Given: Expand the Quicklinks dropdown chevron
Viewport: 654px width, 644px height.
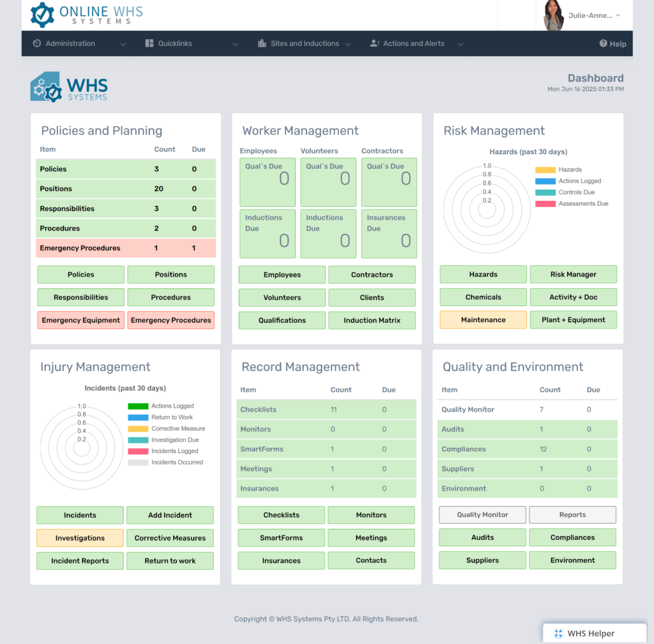Looking at the screenshot, I should click(235, 44).
